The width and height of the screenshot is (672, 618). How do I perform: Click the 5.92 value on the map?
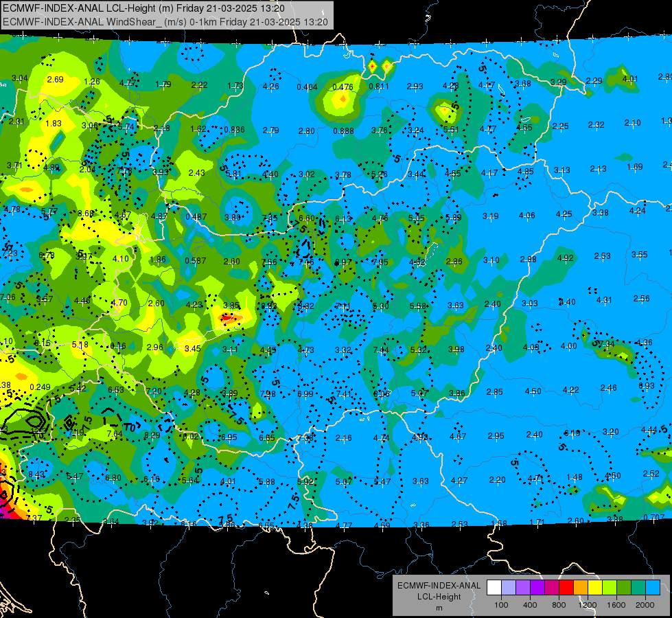305,481
